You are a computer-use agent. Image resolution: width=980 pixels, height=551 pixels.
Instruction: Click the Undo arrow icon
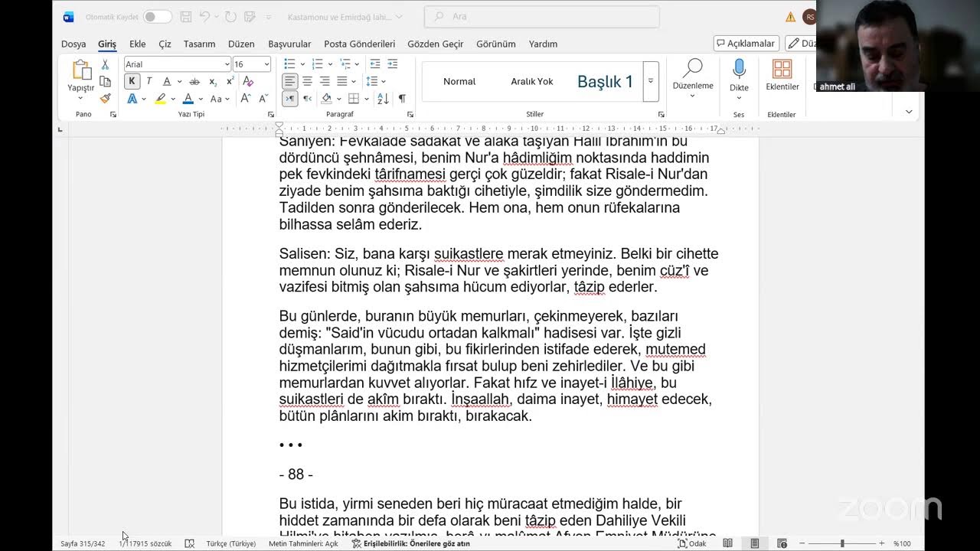[x=204, y=16]
